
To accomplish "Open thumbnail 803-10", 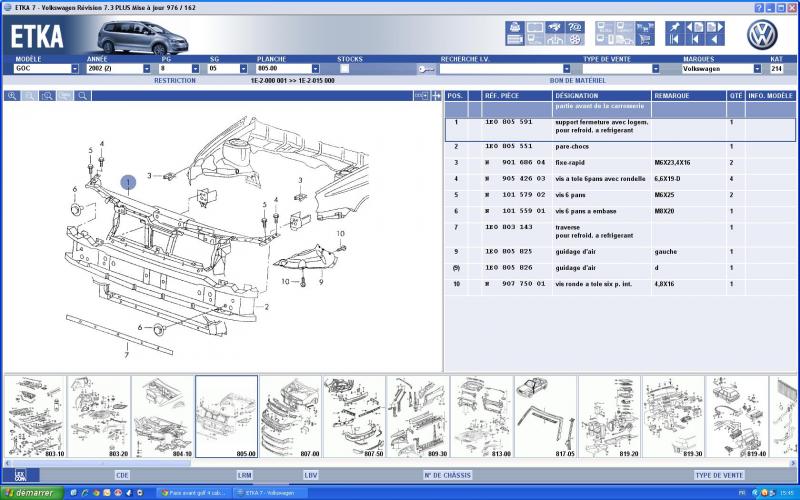I will [x=35, y=416].
